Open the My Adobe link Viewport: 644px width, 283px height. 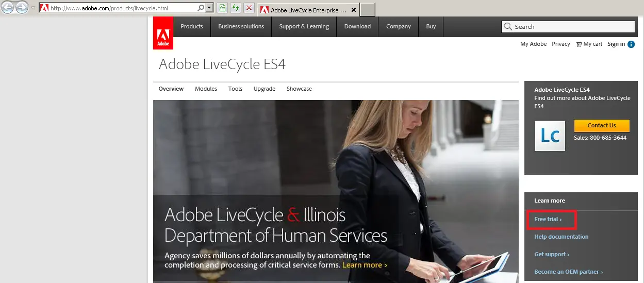point(534,44)
